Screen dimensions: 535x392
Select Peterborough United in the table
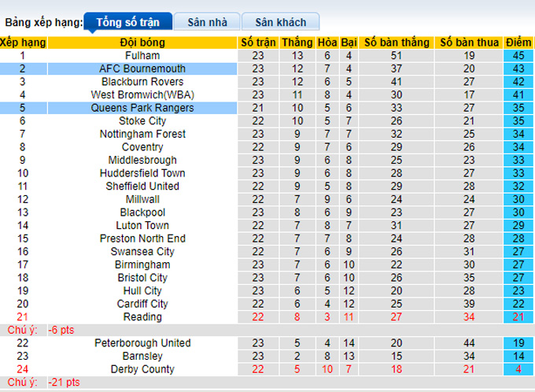click(142, 343)
